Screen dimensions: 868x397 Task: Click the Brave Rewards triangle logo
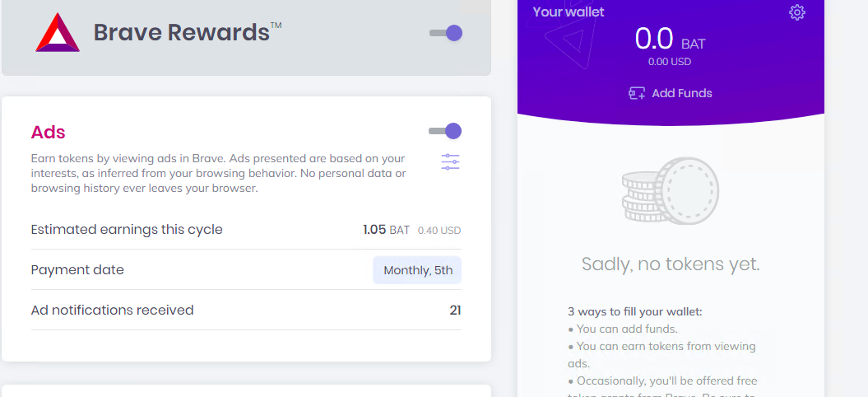(x=58, y=35)
